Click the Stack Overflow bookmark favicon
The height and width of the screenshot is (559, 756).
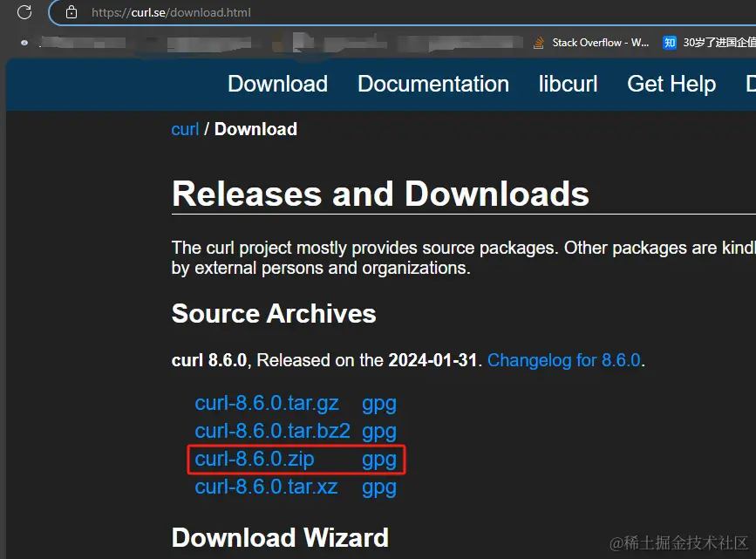pyautogui.click(x=539, y=43)
